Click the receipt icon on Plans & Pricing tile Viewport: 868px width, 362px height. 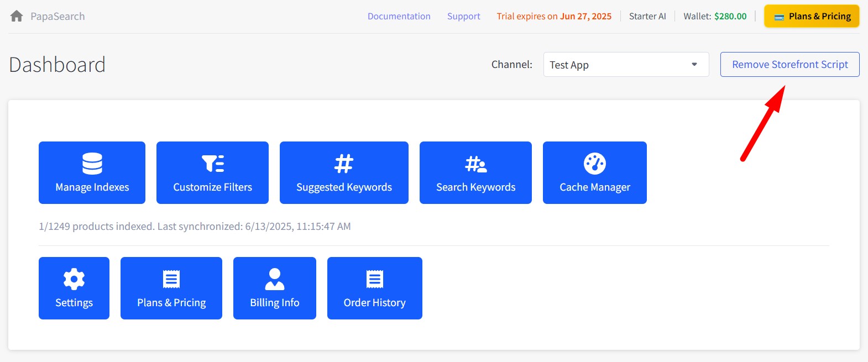click(171, 279)
